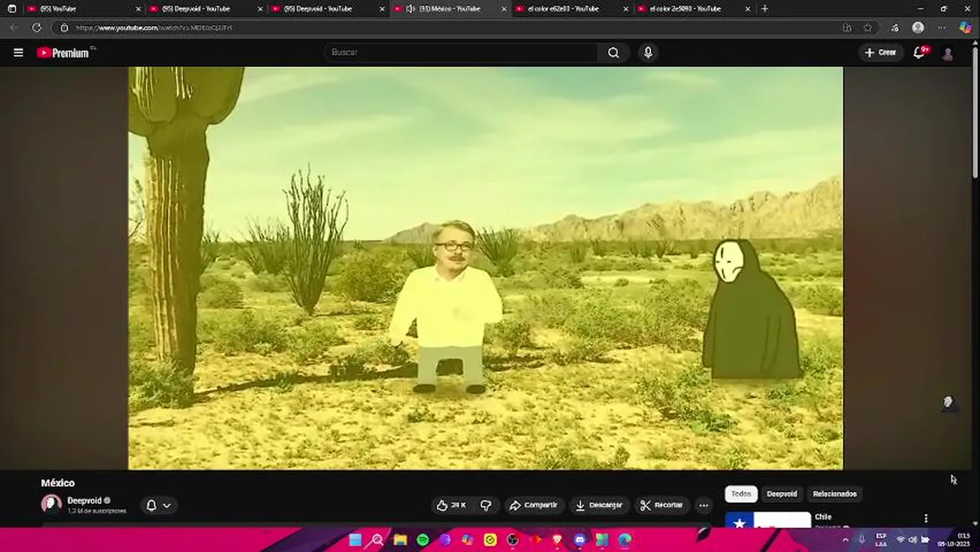Open Deepvoid channel avatar
This screenshot has height=552, width=980.
tap(51, 504)
